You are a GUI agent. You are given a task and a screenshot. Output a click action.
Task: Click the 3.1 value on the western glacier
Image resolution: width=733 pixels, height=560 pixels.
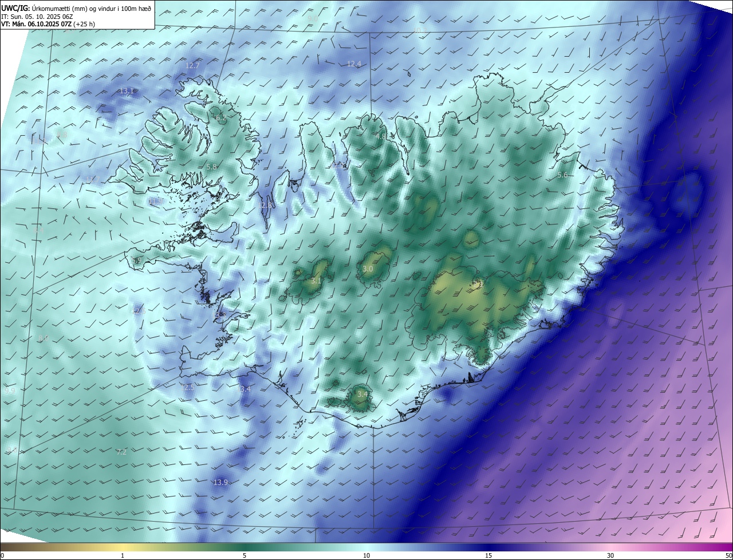click(316, 281)
